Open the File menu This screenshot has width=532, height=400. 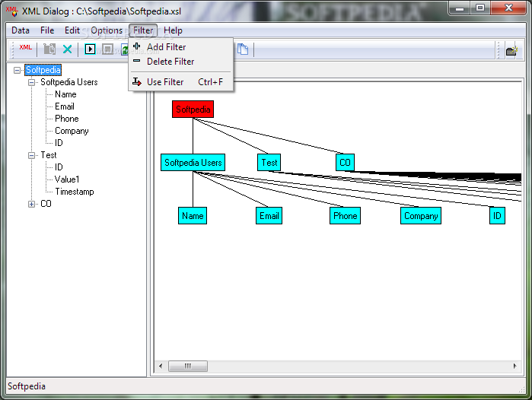coord(47,30)
